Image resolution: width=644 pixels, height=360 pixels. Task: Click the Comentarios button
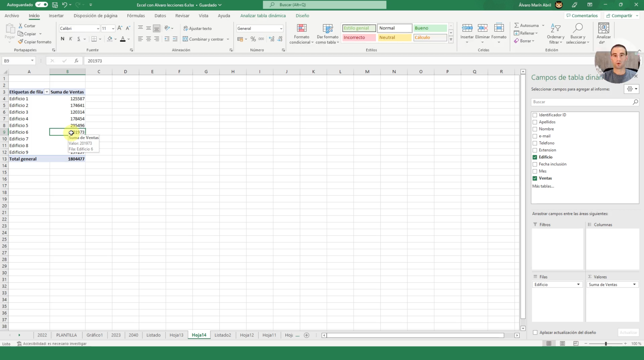tap(582, 16)
